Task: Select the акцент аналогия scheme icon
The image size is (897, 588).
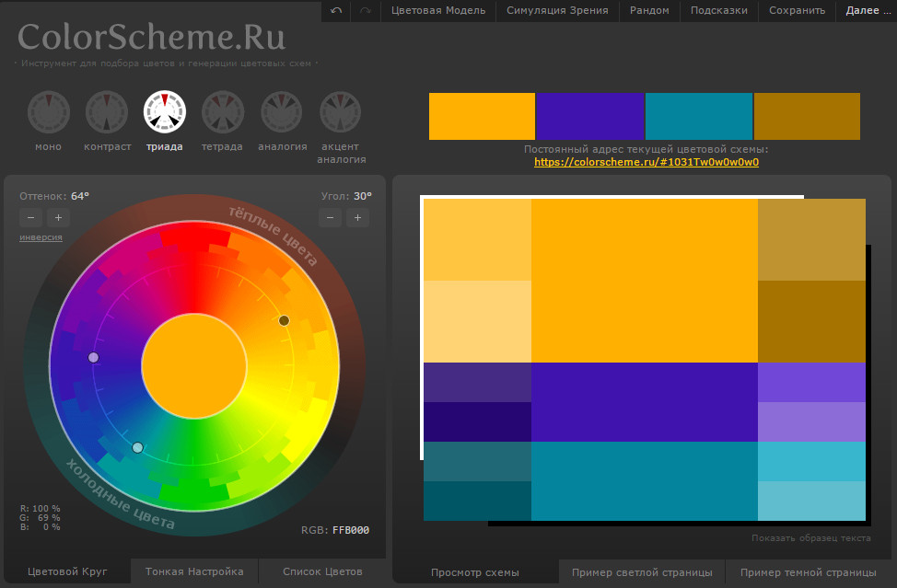Action: [340, 112]
